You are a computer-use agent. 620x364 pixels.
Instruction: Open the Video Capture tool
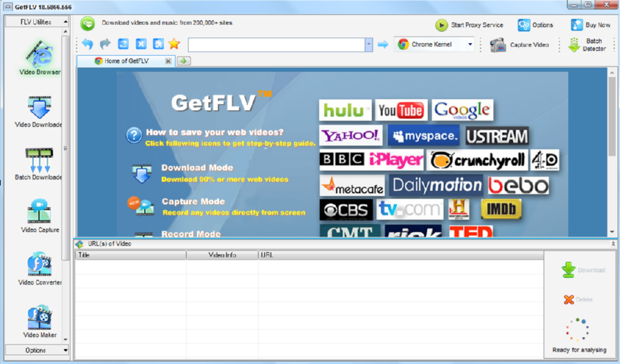(39, 216)
